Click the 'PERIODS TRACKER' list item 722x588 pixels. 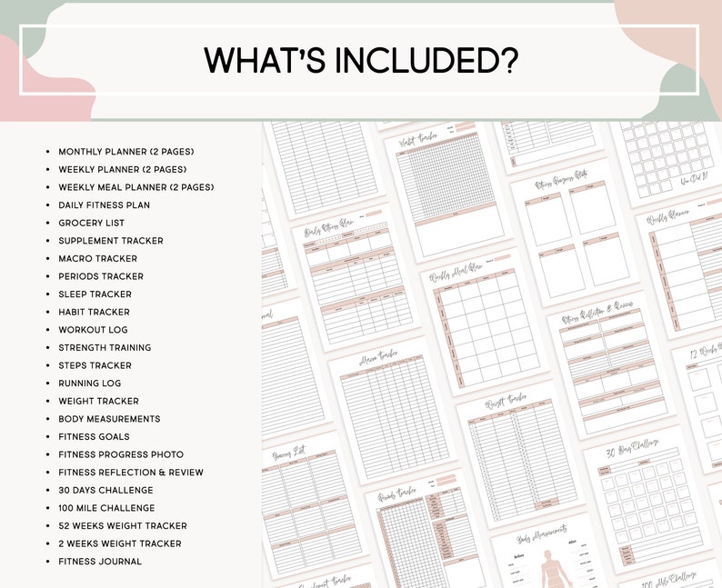click(101, 276)
